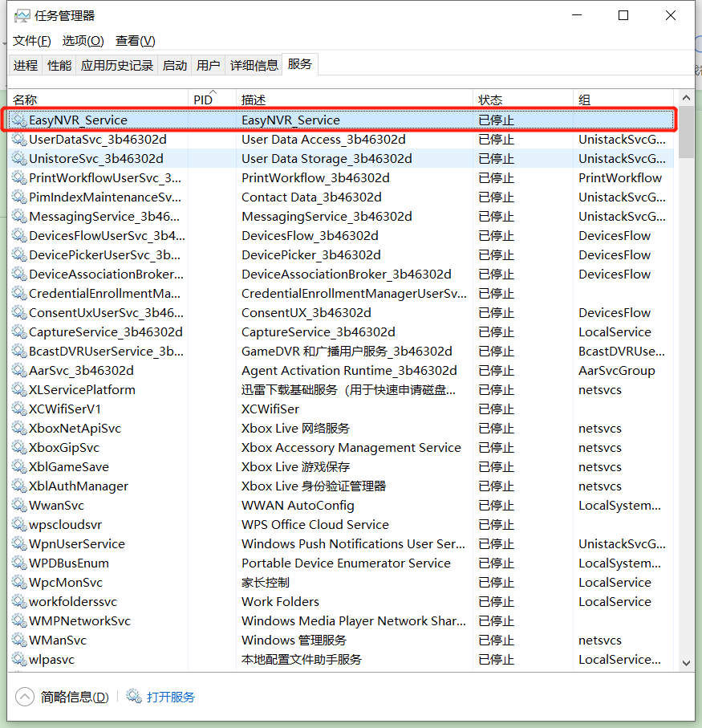Click the vertical scrollbar thumb
The width and height of the screenshot is (702, 728).
point(686,132)
